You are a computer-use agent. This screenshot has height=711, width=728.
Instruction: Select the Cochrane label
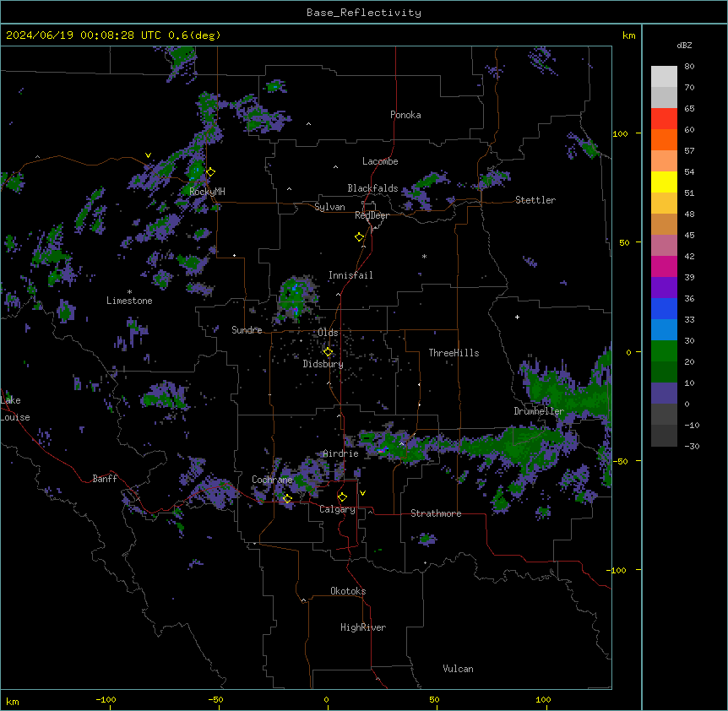272,480
